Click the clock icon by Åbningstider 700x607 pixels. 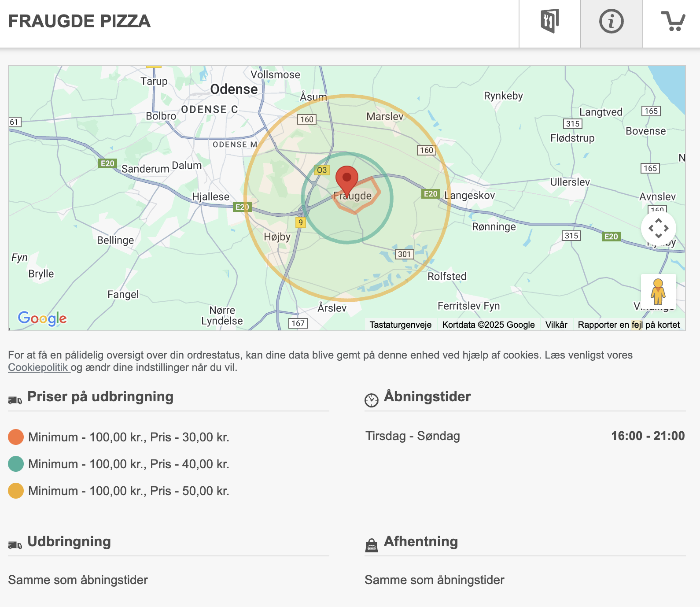(x=372, y=400)
